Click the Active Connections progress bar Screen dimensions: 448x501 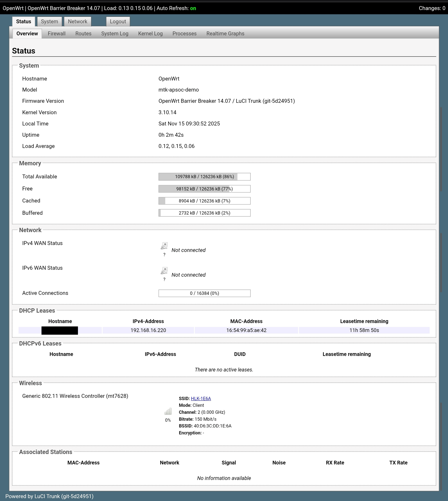point(204,293)
